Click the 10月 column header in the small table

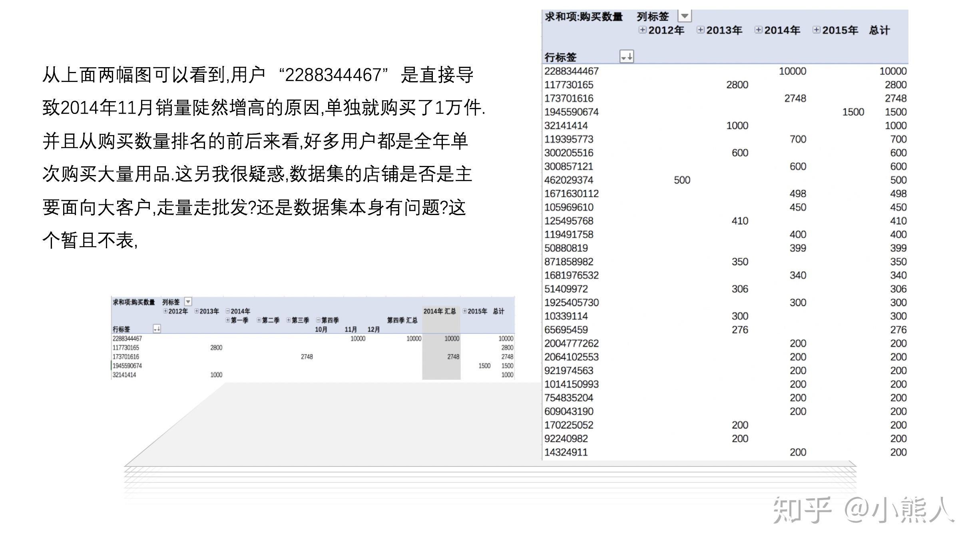321,329
